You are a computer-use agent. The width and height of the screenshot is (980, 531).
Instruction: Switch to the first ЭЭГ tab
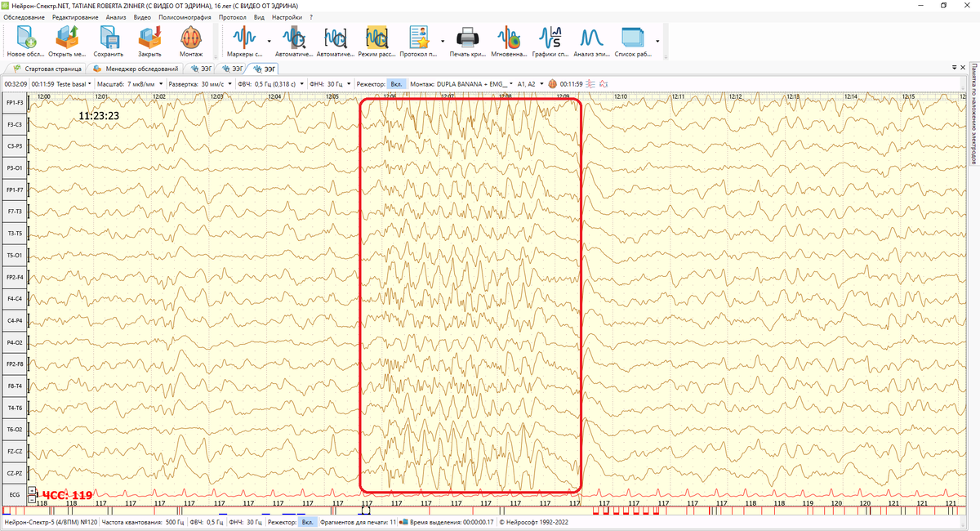[198, 69]
